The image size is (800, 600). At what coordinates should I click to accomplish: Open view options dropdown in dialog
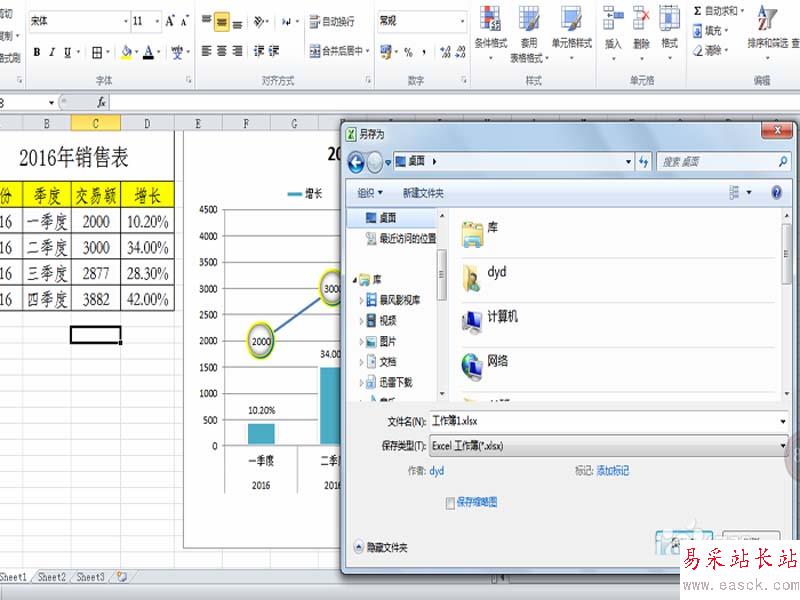[749, 192]
